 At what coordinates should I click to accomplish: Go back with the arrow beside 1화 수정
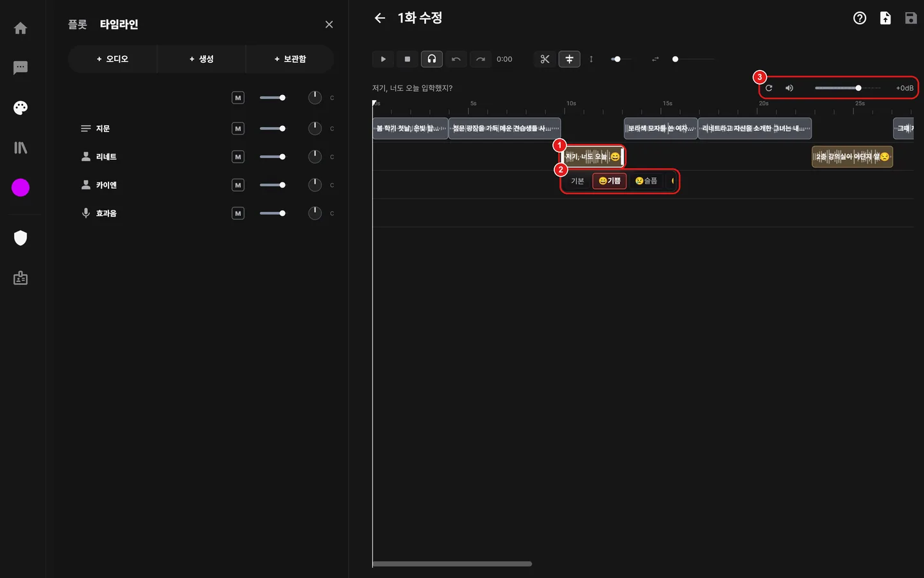pyautogui.click(x=380, y=18)
